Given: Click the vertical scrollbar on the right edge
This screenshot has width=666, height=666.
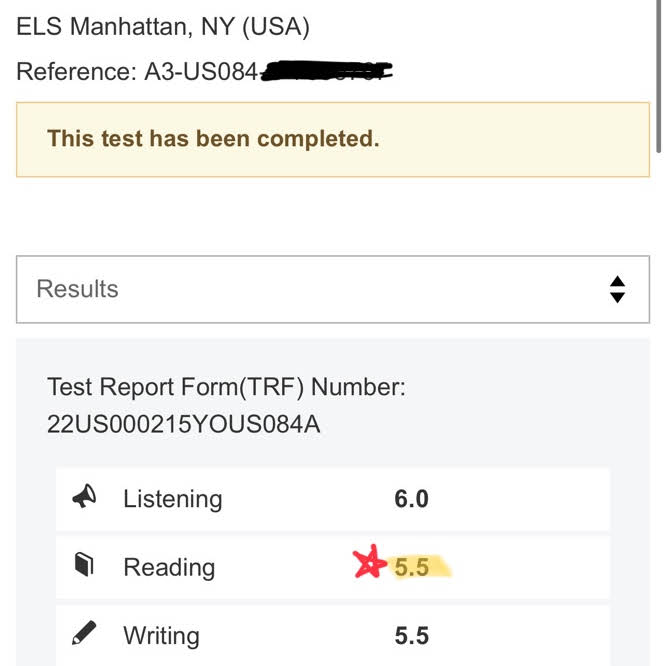Looking at the screenshot, I should pyautogui.click(x=658, y=75).
